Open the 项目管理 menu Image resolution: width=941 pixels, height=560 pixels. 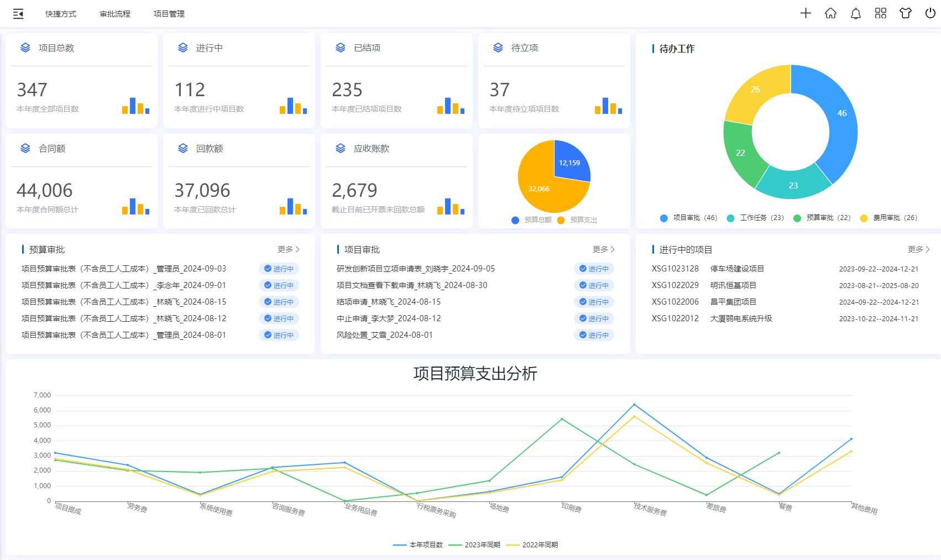[x=169, y=14]
